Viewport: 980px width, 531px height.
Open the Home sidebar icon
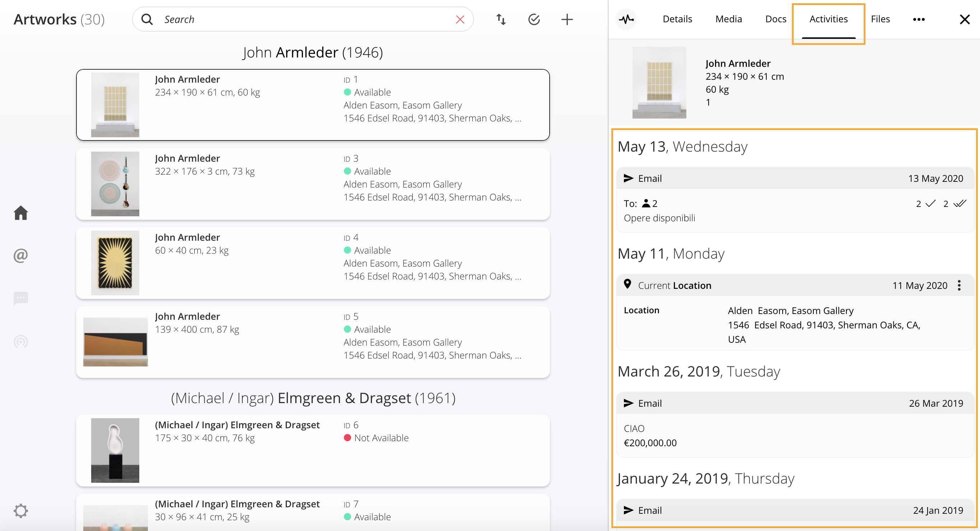point(21,213)
